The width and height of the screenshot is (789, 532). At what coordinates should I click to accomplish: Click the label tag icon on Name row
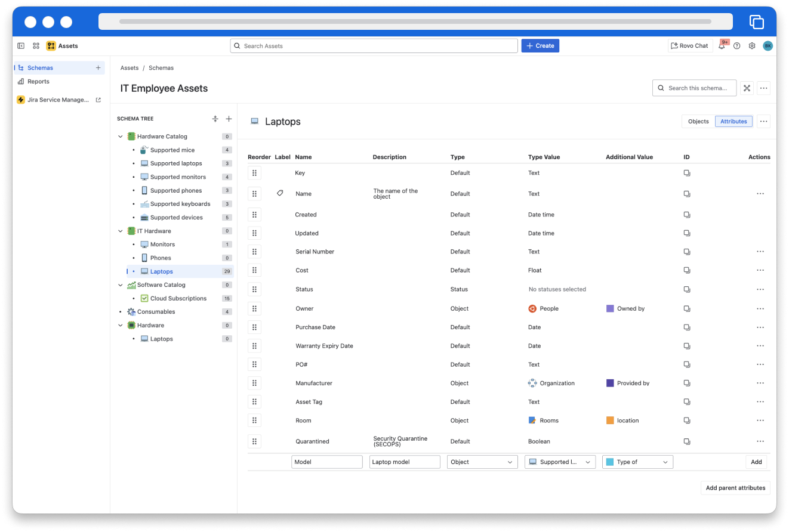point(280,193)
